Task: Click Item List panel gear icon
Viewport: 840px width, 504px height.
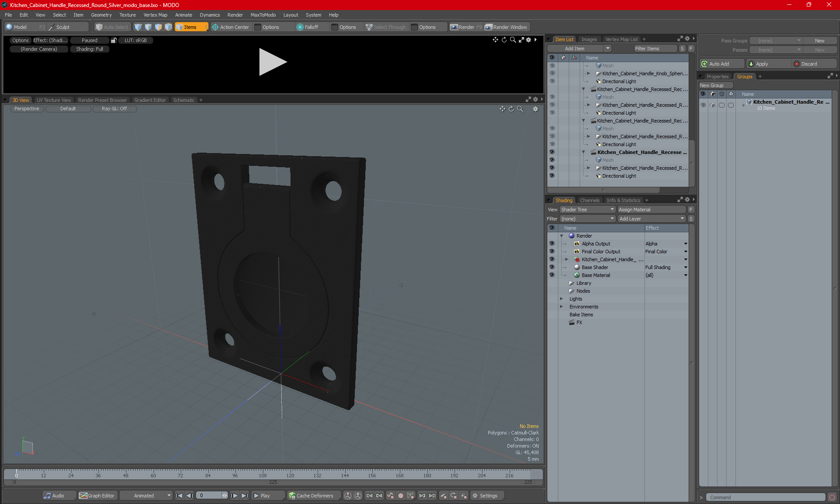Action: click(x=687, y=39)
